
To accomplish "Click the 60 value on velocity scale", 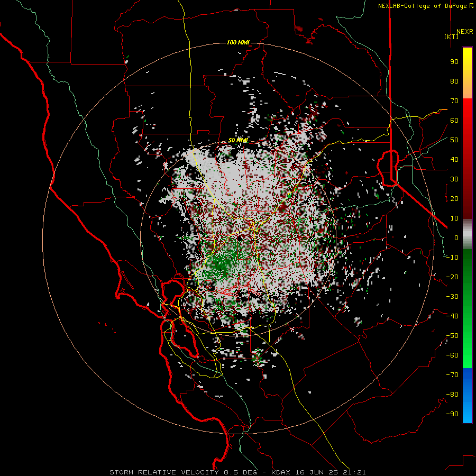I will 454,121.
